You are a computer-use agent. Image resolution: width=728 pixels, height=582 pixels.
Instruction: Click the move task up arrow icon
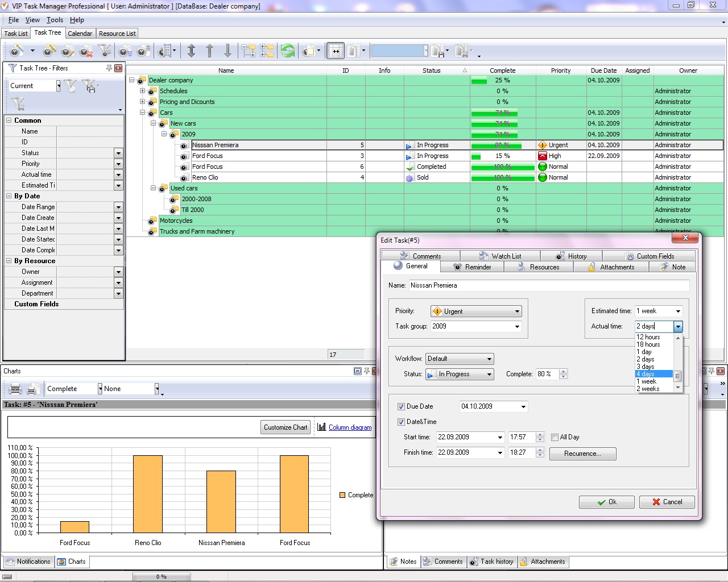209,51
